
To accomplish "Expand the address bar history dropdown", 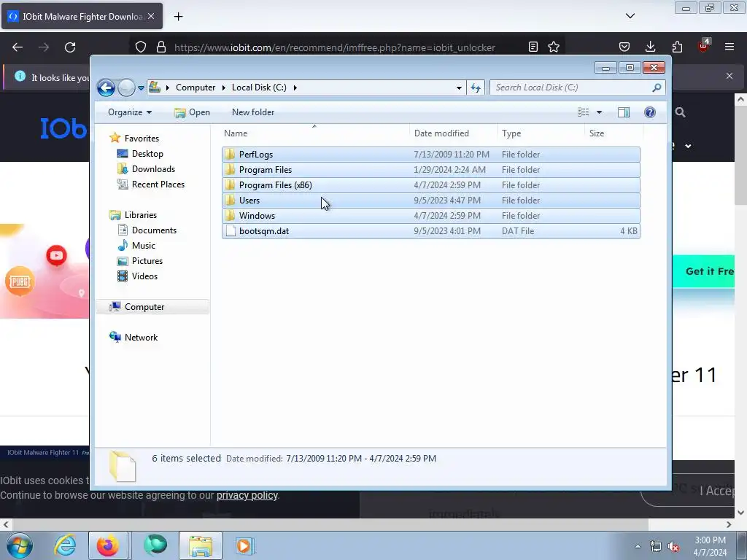I will pos(459,87).
